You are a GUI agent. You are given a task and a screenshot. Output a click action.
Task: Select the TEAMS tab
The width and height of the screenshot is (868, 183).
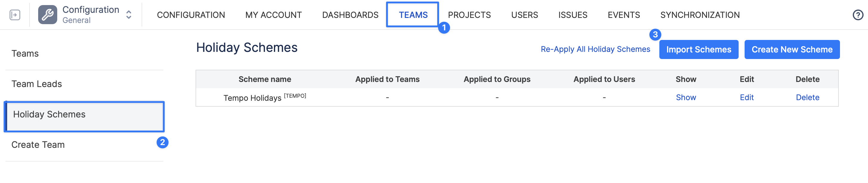tap(413, 15)
